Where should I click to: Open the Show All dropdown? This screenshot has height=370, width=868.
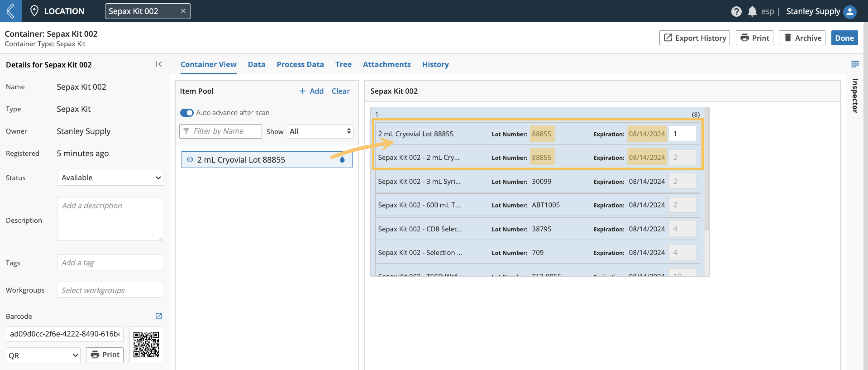coord(320,131)
